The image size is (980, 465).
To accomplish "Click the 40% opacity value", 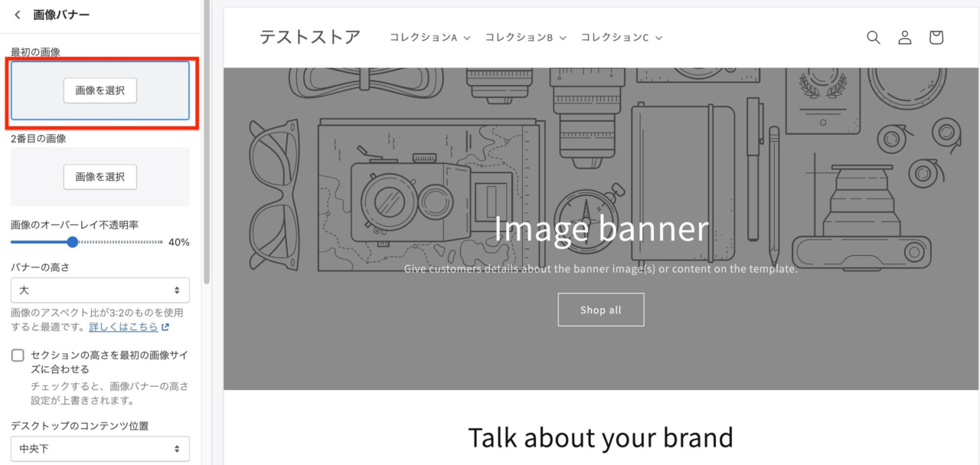I will (x=179, y=242).
